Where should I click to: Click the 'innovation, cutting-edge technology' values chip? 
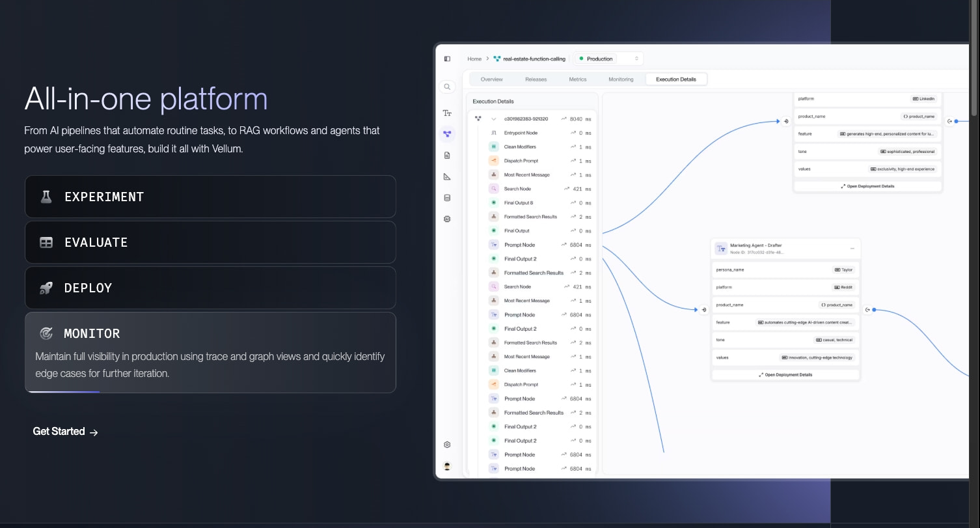pos(817,357)
